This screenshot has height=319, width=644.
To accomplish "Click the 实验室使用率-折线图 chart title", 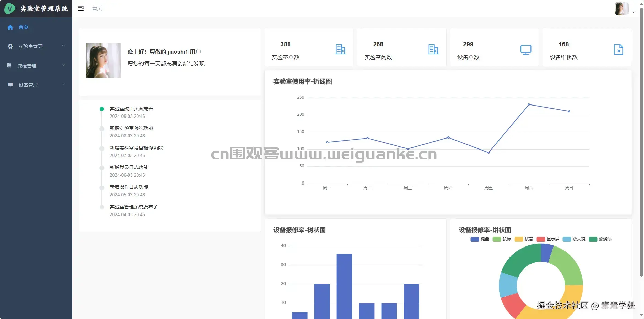I will click(x=303, y=81).
